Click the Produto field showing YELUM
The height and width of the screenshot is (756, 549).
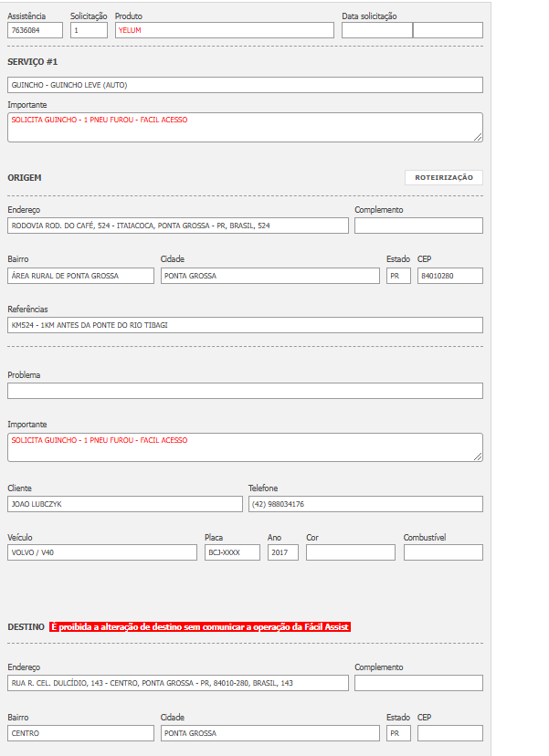[224, 30]
